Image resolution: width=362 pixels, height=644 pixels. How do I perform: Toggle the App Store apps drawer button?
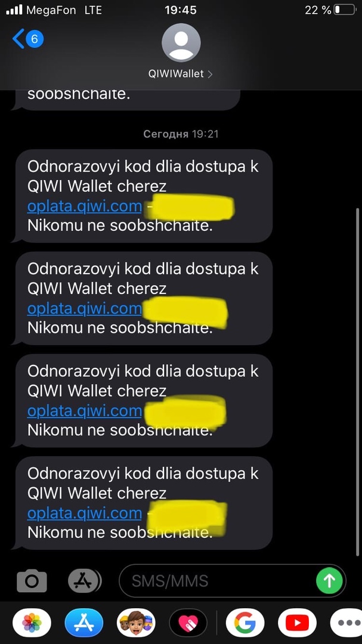click(x=84, y=581)
